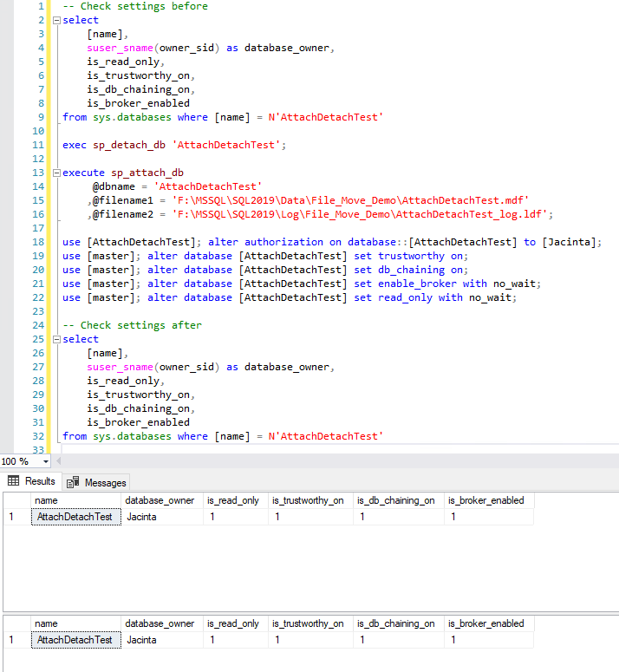Image resolution: width=619 pixels, height=672 pixels.
Task: Select row header 1 of bottom grid
Action: (x=17, y=640)
